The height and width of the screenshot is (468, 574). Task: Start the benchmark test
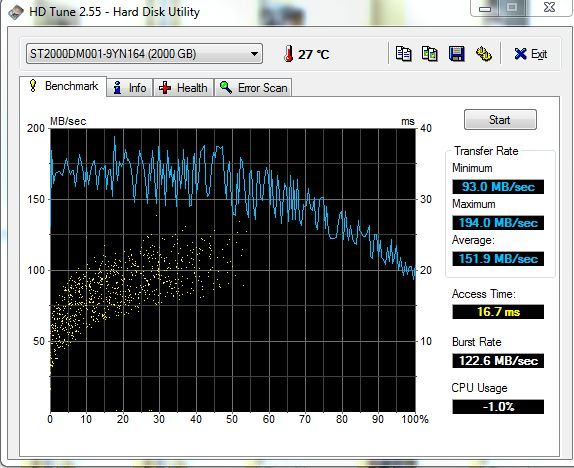(500, 120)
